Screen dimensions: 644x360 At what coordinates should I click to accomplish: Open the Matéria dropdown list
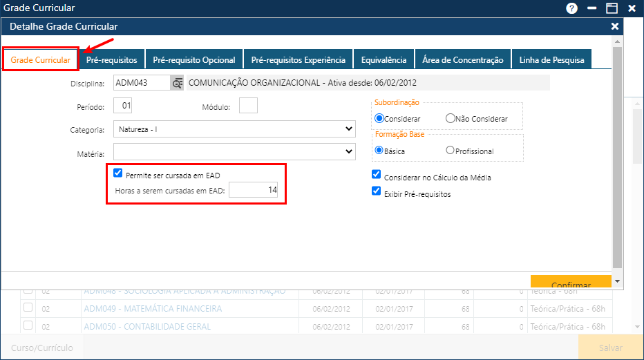click(235, 152)
